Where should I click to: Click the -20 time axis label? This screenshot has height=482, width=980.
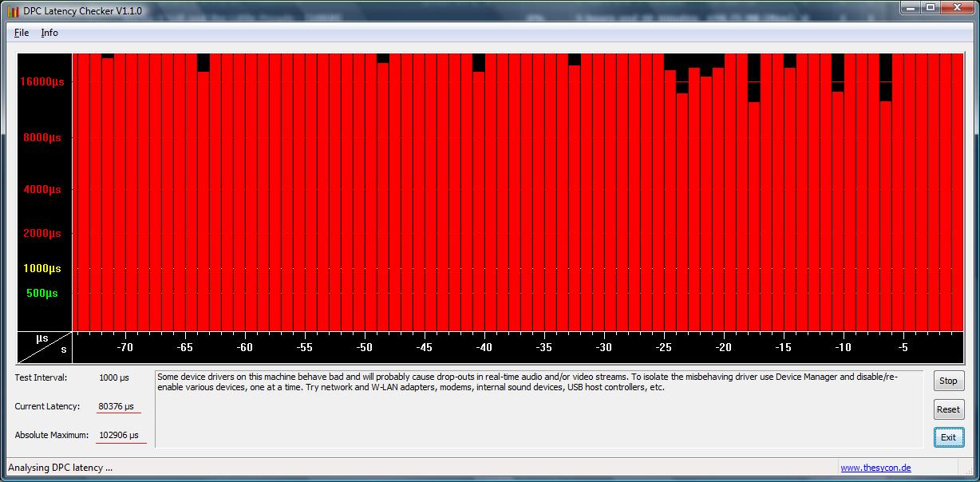pos(724,347)
